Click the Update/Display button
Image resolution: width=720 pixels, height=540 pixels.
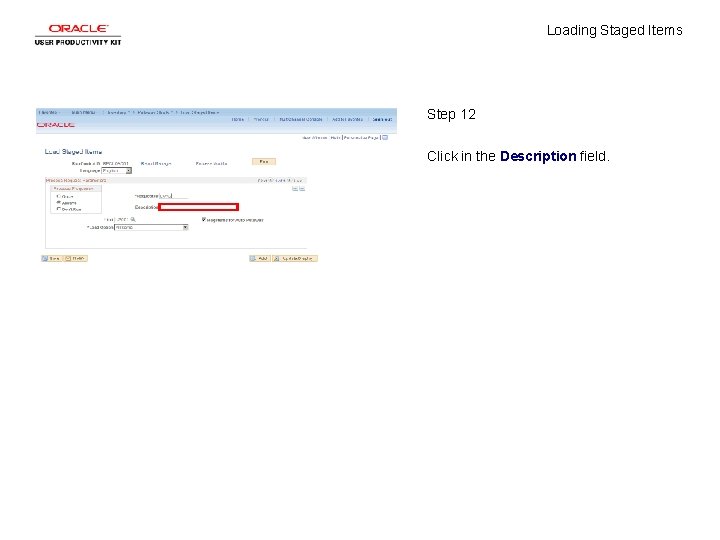point(295,259)
